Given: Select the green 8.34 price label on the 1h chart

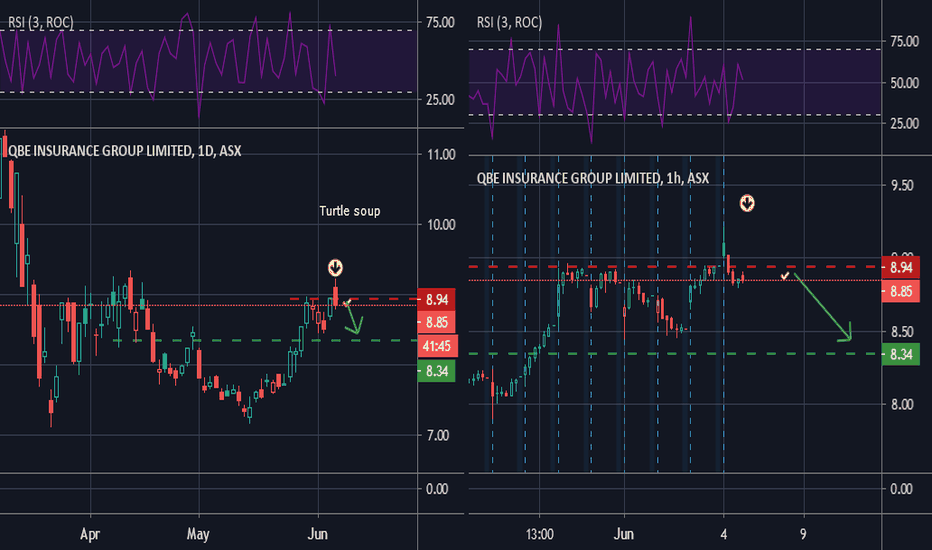Looking at the screenshot, I should (x=901, y=354).
